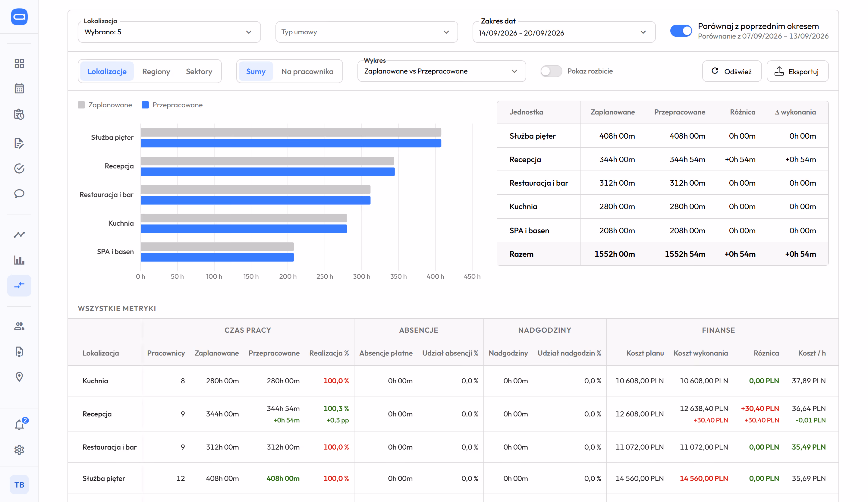Open the settings gear icon
This screenshot has width=868, height=502.
click(x=19, y=450)
